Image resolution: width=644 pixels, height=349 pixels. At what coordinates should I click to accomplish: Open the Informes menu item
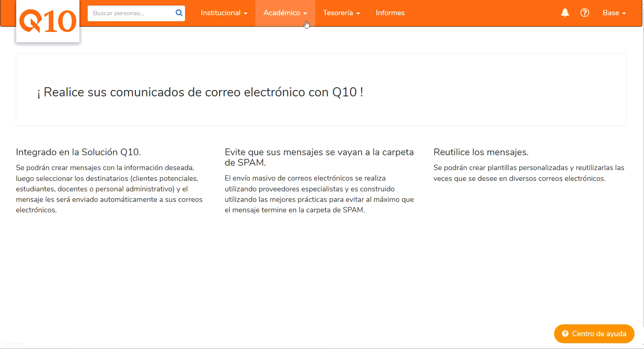[390, 13]
